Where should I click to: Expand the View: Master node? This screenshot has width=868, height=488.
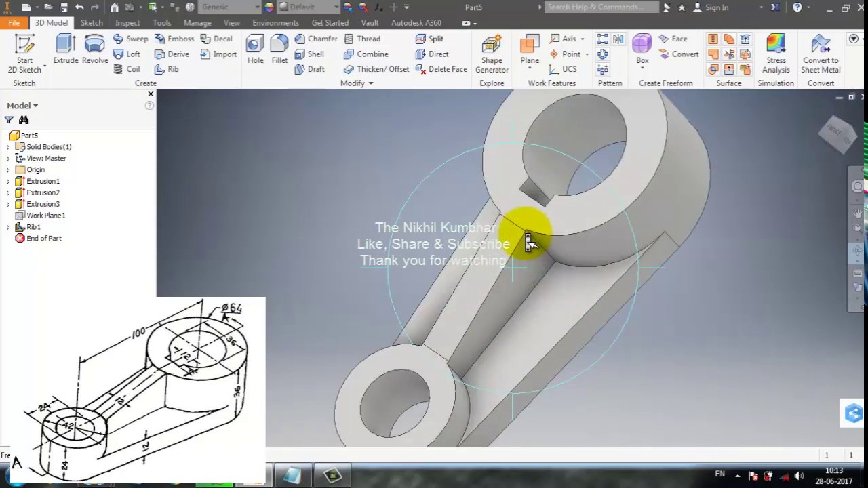click(x=8, y=159)
